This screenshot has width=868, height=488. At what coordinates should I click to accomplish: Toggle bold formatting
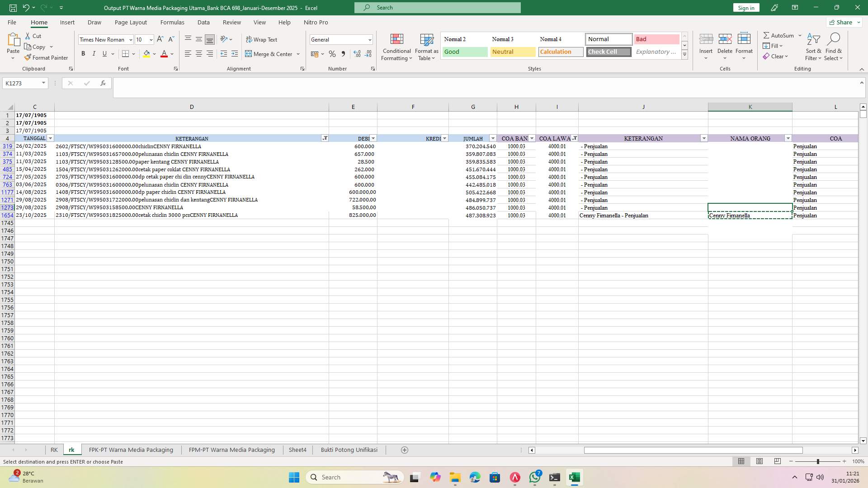point(83,53)
